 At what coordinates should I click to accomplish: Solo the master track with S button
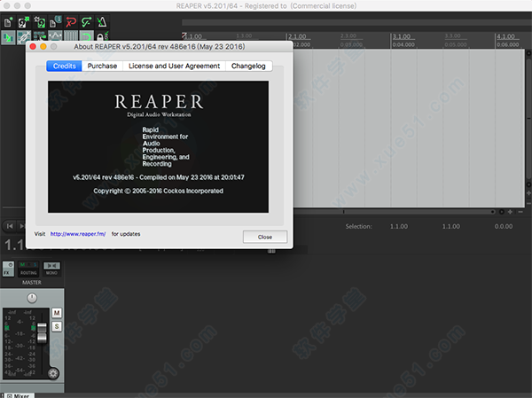(x=57, y=326)
